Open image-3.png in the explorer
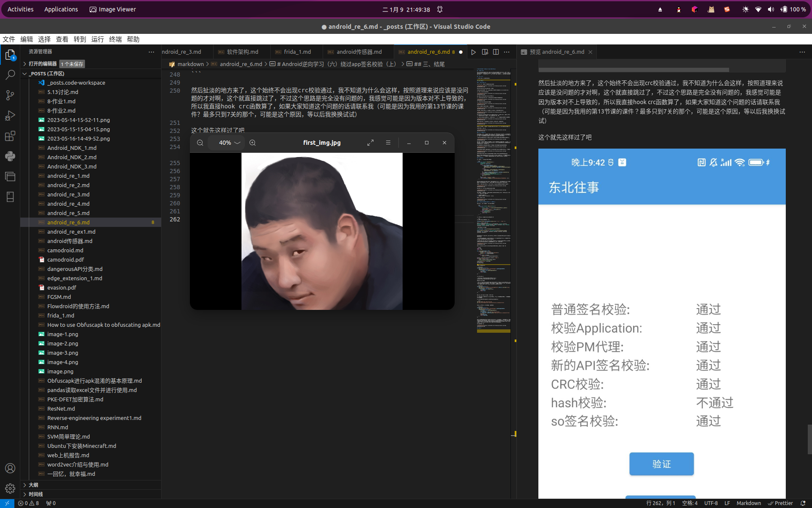The image size is (812, 508). point(63,353)
